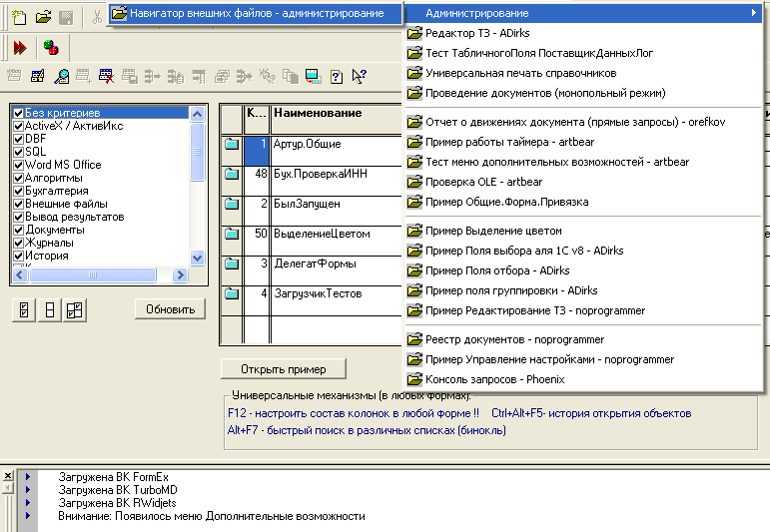Click the Обновить button
Screen dimensions: 770x532
(170, 309)
